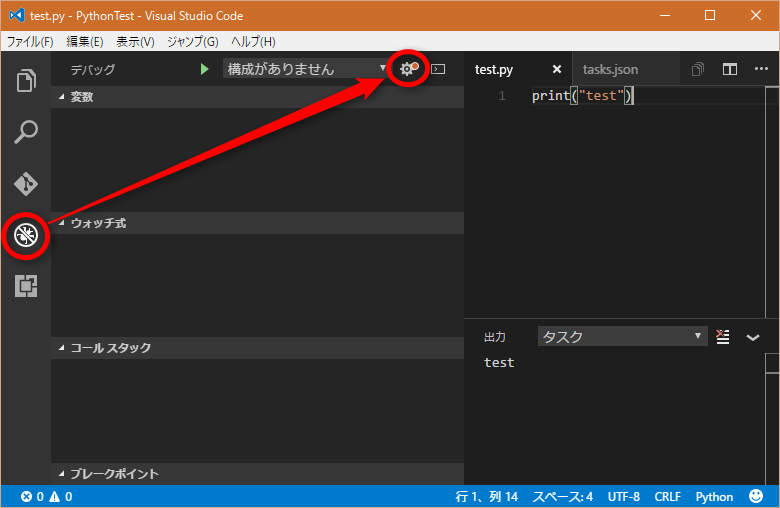Open the 表示(V) menu
Viewport: 780px width, 508px height.
(x=135, y=41)
